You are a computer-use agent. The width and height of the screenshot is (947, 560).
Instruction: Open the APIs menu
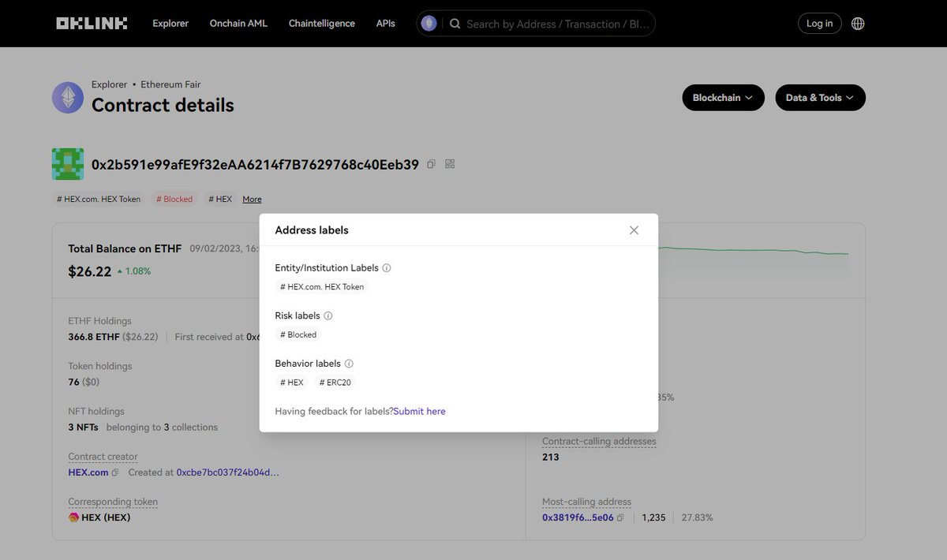pyautogui.click(x=386, y=24)
